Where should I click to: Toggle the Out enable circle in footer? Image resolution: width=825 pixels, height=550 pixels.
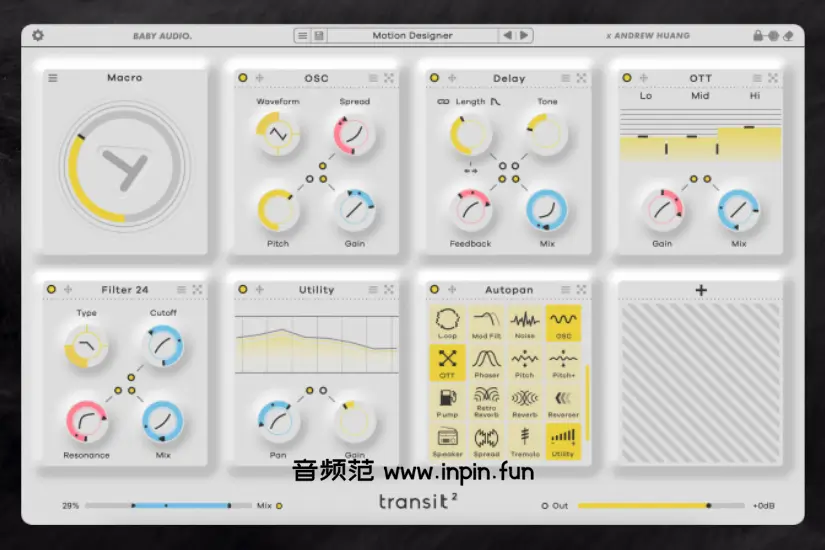545,506
